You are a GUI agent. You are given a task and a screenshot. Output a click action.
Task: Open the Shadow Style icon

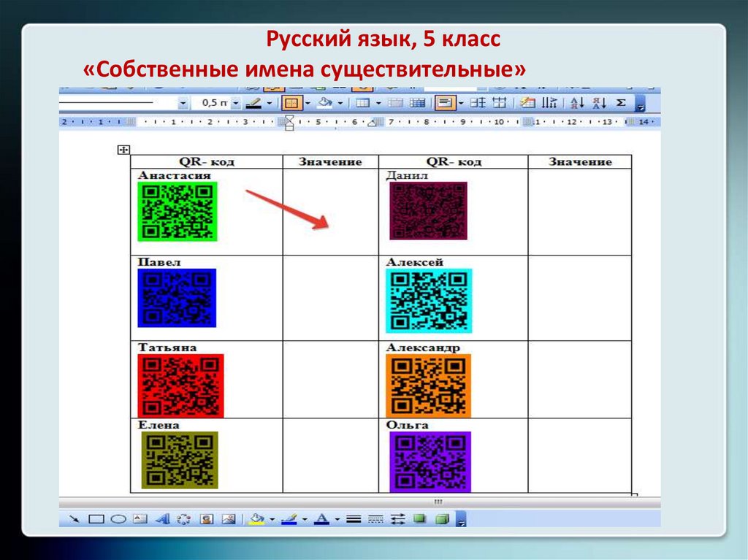tap(420, 518)
